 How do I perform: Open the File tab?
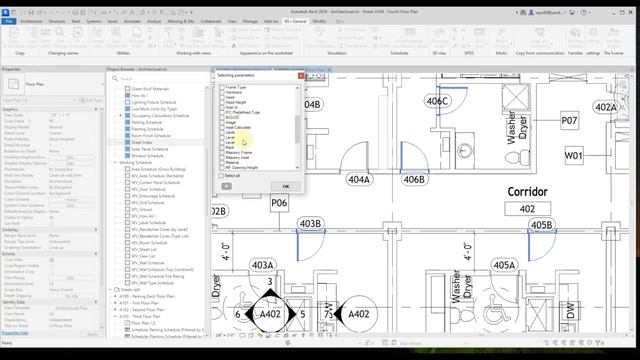tap(9, 21)
